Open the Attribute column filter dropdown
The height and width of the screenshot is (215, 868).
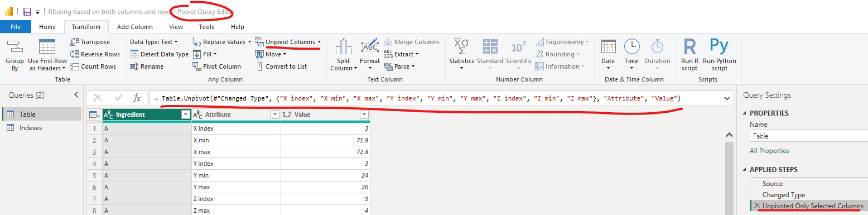pyautogui.click(x=274, y=114)
